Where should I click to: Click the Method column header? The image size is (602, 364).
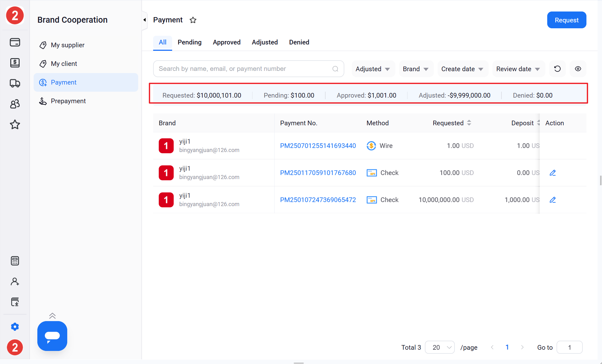click(378, 123)
